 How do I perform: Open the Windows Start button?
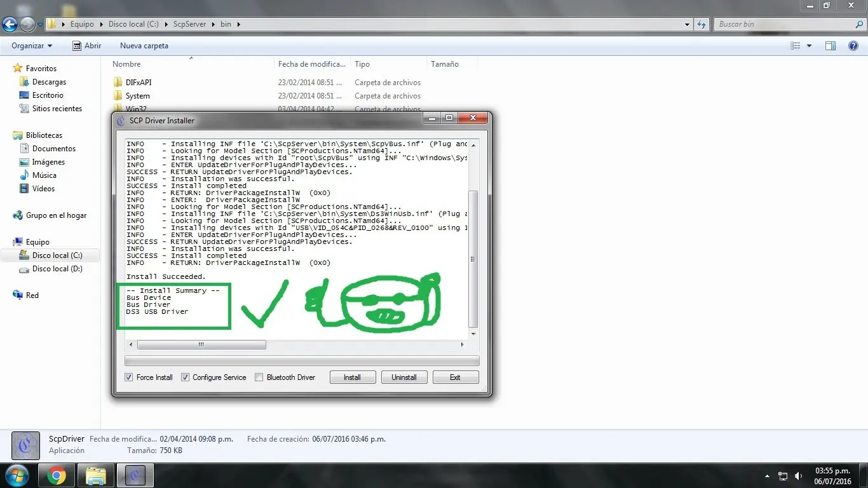[x=17, y=475]
